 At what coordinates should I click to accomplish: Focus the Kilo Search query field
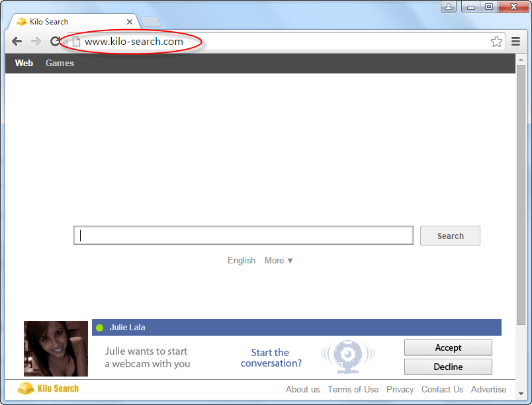[244, 236]
